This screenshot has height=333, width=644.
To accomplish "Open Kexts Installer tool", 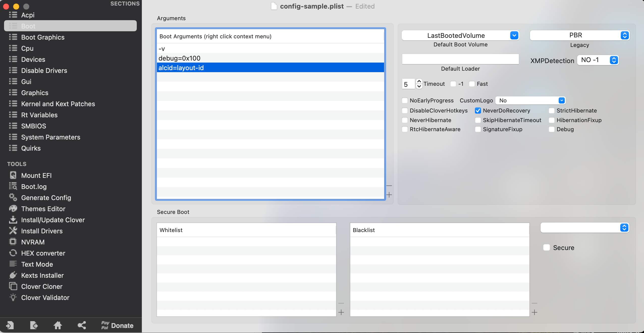I will click(x=42, y=275).
